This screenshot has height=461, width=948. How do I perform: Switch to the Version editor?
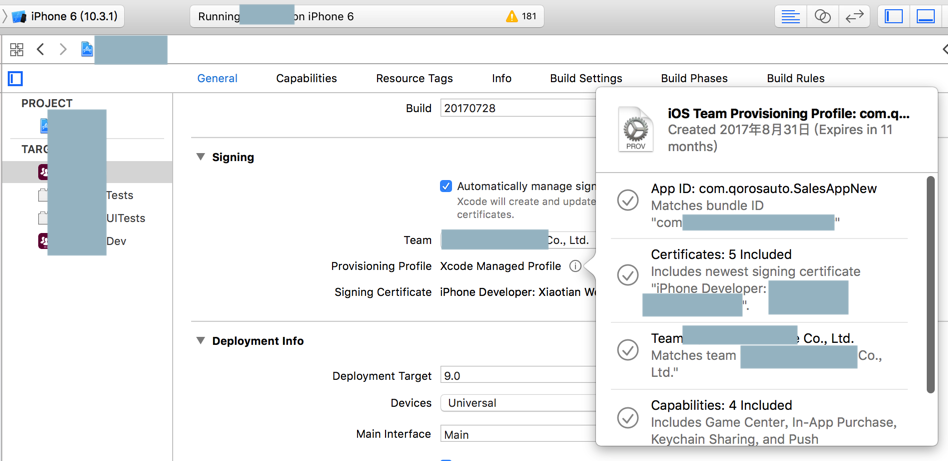point(854,17)
